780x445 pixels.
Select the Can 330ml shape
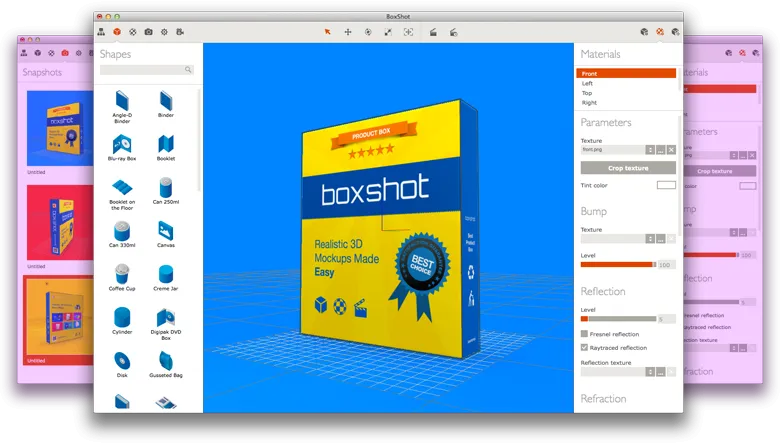click(x=122, y=235)
